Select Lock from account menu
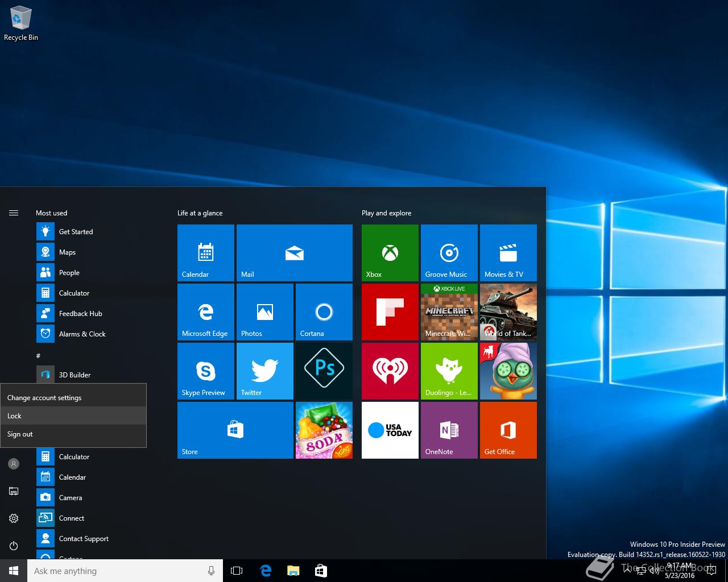 pyautogui.click(x=73, y=416)
